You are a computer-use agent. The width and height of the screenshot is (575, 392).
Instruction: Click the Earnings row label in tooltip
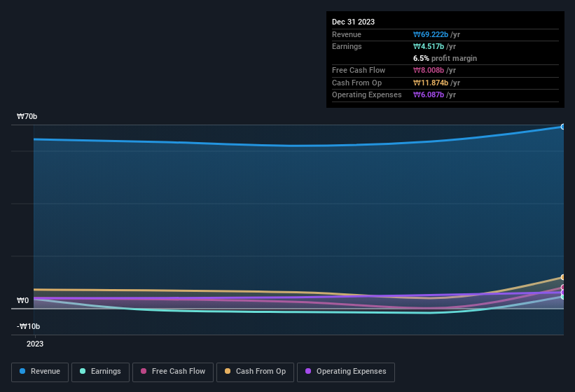(347, 46)
